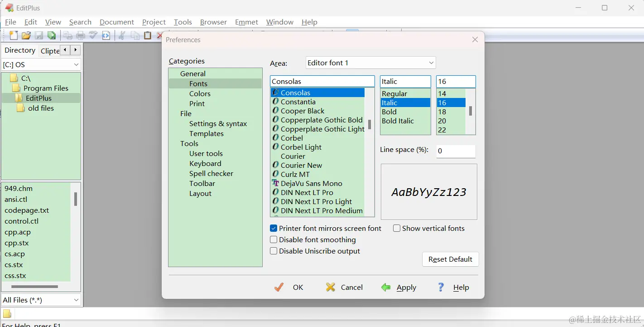
Task: Open Print Preview from the toolbar
Action: tap(68, 35)
